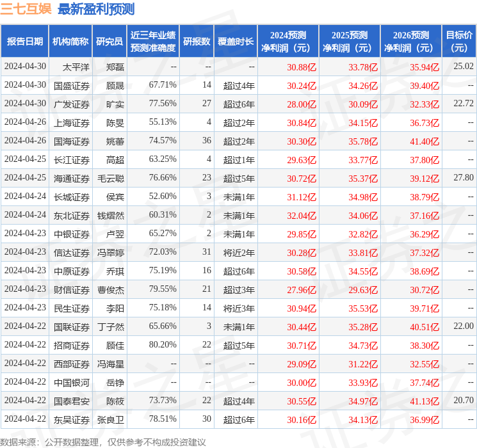Screen dimensions: 477x448
Task: Click target price 22.00
Action: click(464, 326)
